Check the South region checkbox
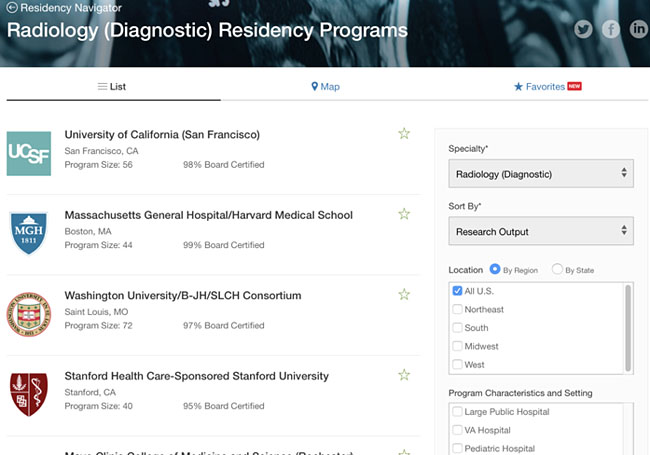Image resolution: width=650 pixels, height=455 pixels. [x=457, y=328]
